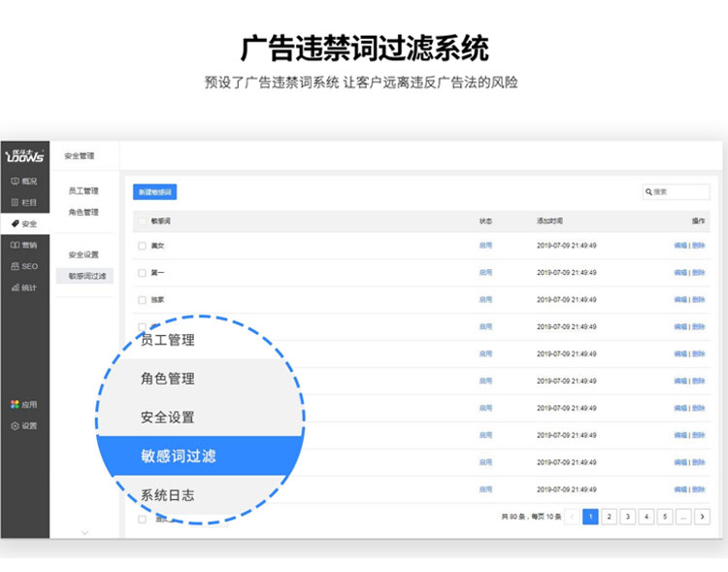The image size is (728, 572).
Task: Open the 营销 marketing sidebar icon
Action: (15, 246)
